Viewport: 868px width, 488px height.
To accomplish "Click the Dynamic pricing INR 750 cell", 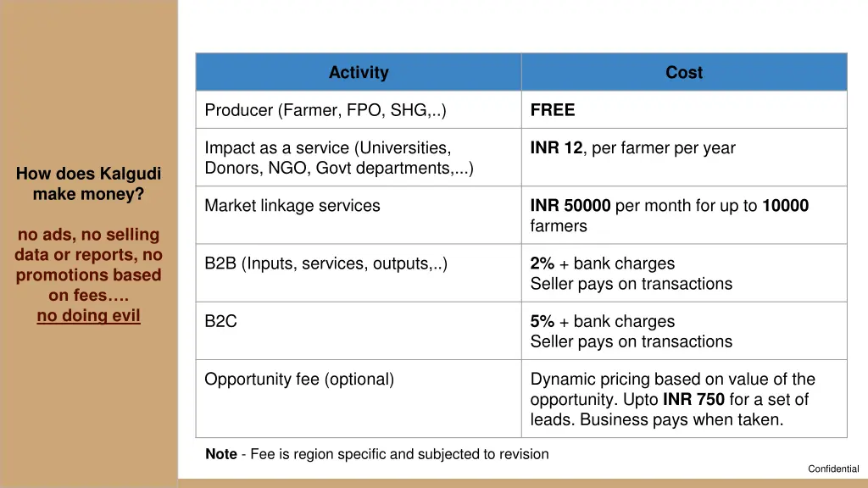I will tap(684, 398).
